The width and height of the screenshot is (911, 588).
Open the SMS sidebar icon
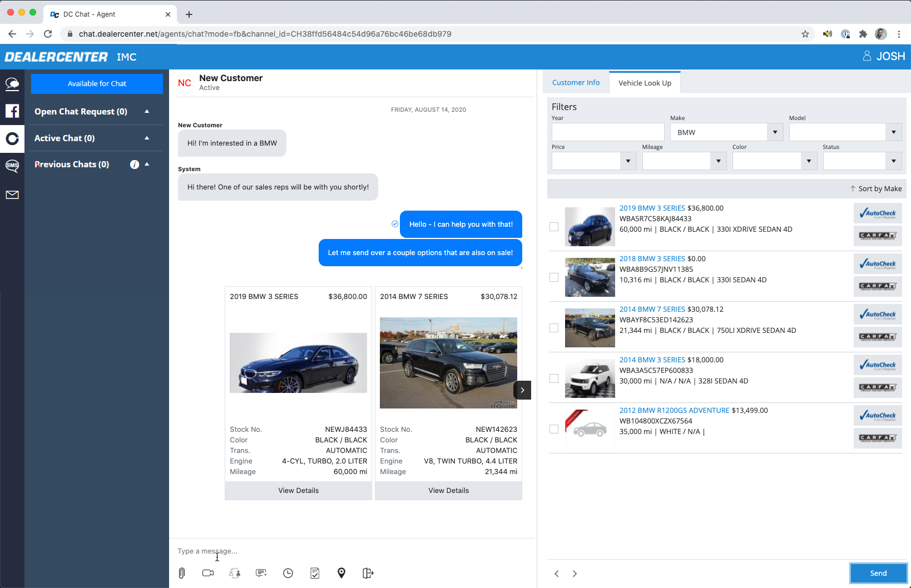pos(12,166)
